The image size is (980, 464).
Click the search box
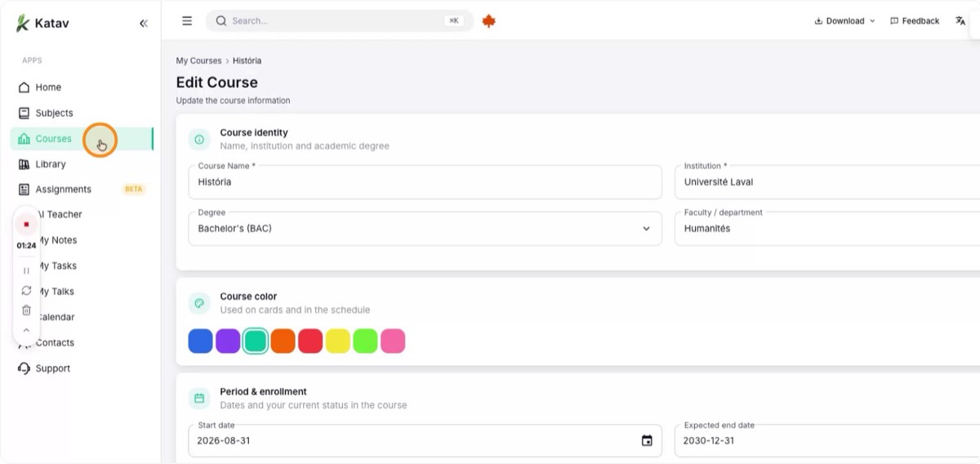tap(340, 21)
